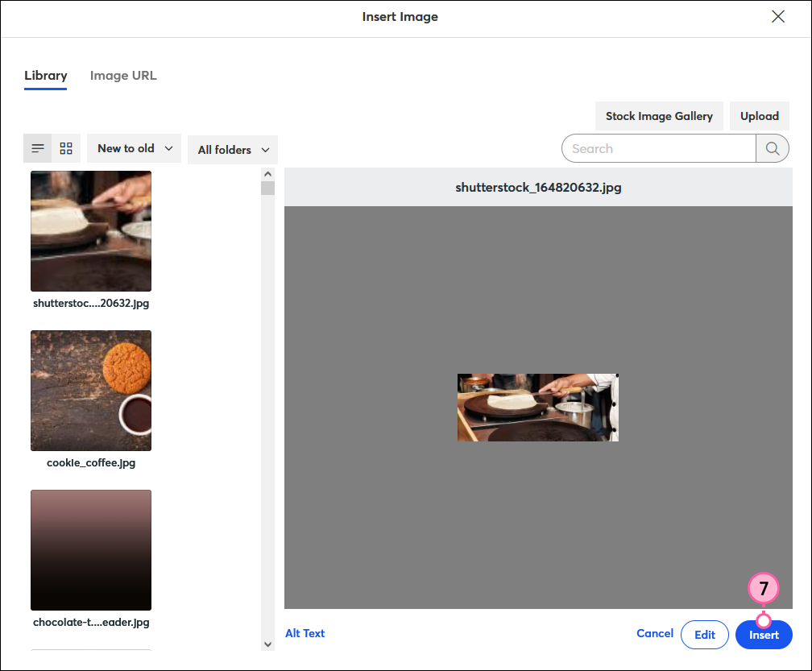
Task: Click the preview image in the right pane
Action: (538, 408)
